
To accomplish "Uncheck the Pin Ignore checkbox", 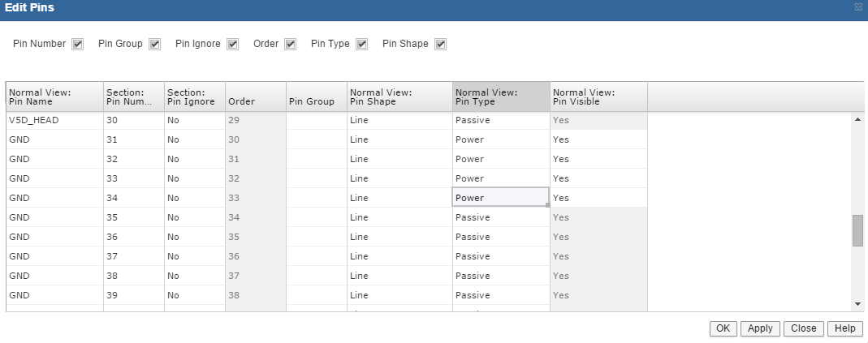I will point(232,45).
